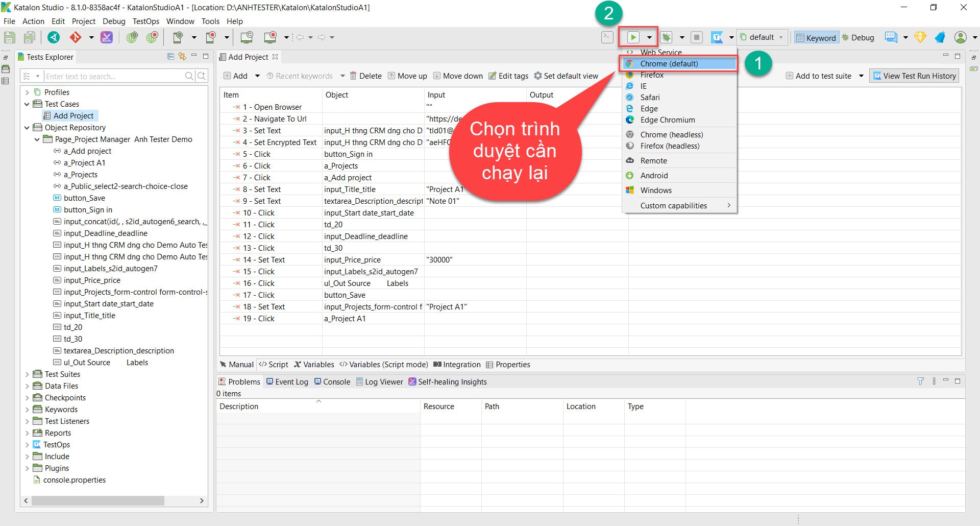Screen dimensions: 980x526
Task: Open the Project menu
Action: pos(84,21)
